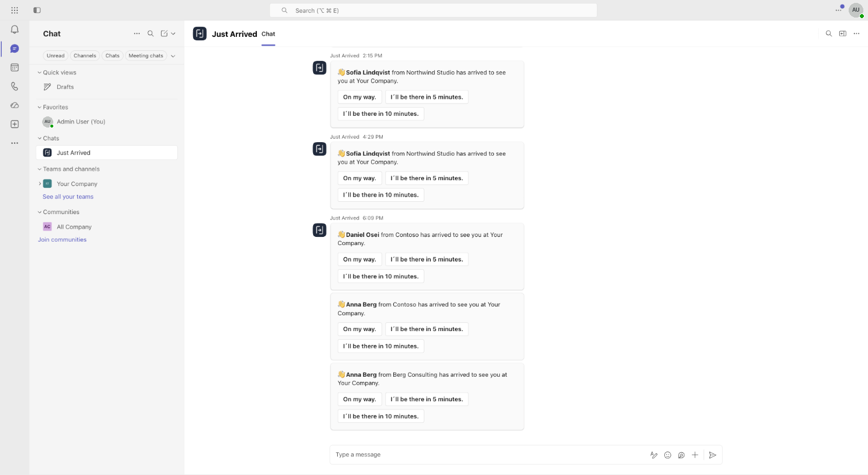
Task: Reply 'On my way.' on the 4:29 PM card
Action: [360, 178]
